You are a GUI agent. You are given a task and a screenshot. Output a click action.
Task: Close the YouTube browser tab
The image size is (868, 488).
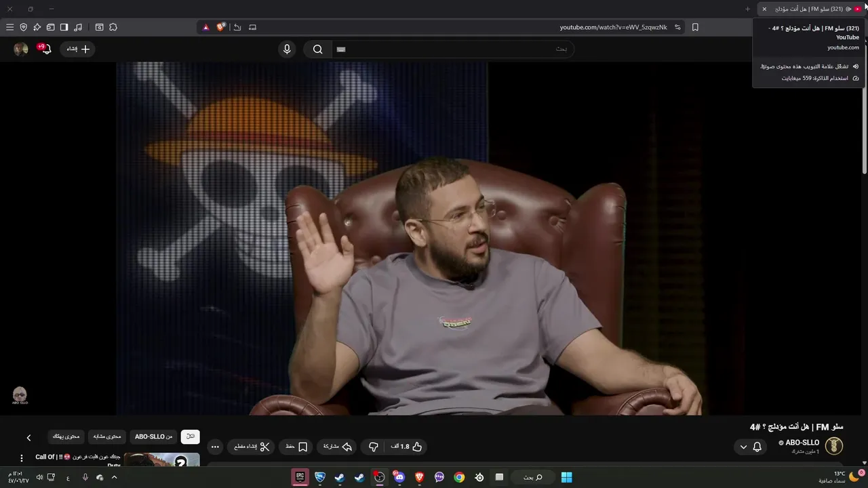pyautogui.click(x=764, y=9)
